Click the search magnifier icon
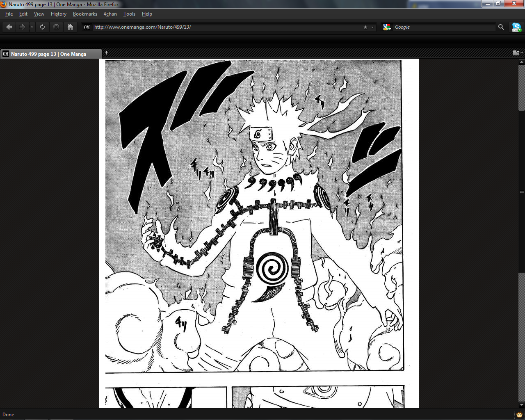The width and height of the screenshot is (525, 420). (x=501, y=27)
